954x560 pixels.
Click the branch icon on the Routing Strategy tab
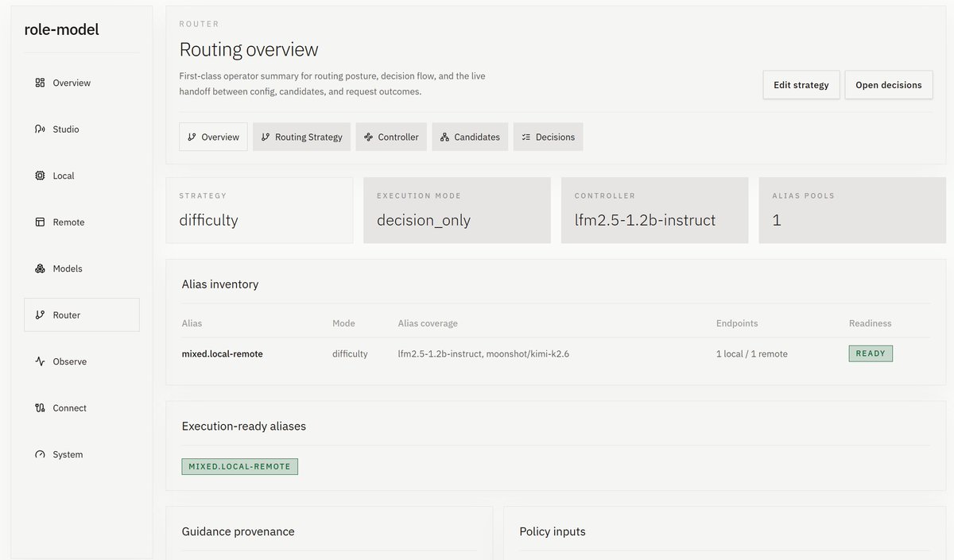click(x=266, y=137)
